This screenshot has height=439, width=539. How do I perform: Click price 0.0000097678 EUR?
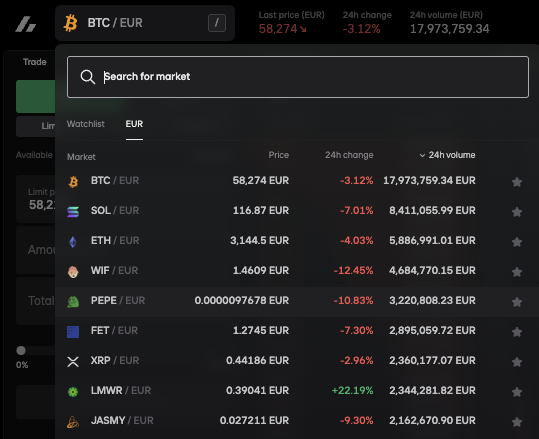pyautogui.click(x=242, y=300)
